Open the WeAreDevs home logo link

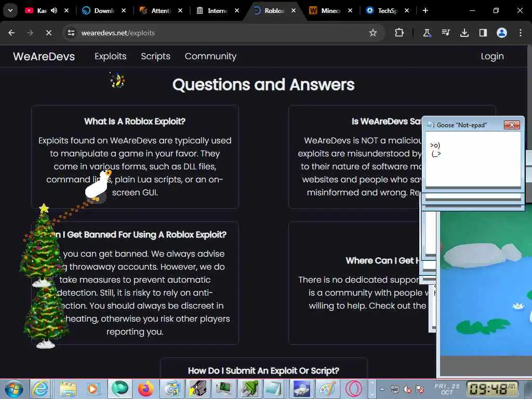coord(44,56)
